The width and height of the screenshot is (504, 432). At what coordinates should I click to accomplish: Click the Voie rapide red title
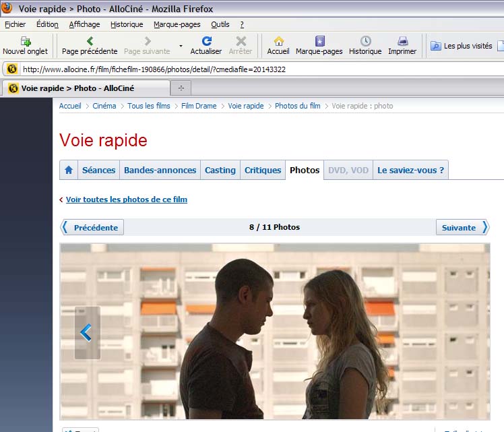tap(103, 140)
